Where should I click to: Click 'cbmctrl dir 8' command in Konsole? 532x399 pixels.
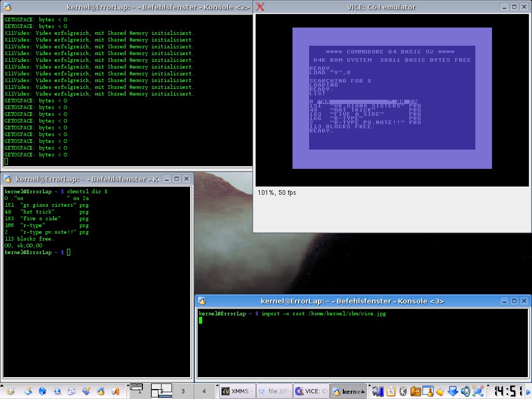pyautogui.click(x=87, y=191)
